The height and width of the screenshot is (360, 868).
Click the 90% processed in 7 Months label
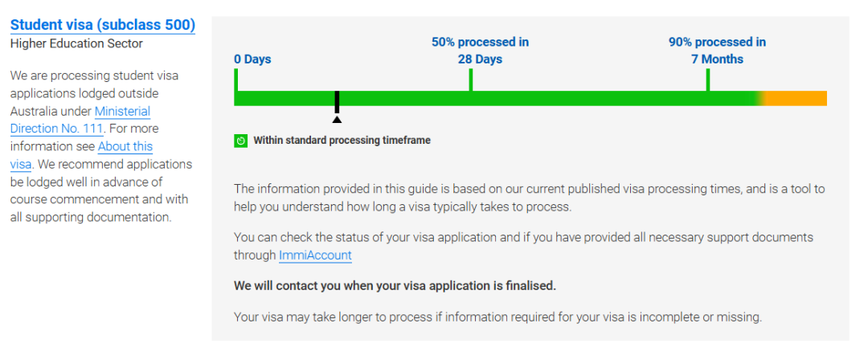pyautogui.click(x=717, y=51)
